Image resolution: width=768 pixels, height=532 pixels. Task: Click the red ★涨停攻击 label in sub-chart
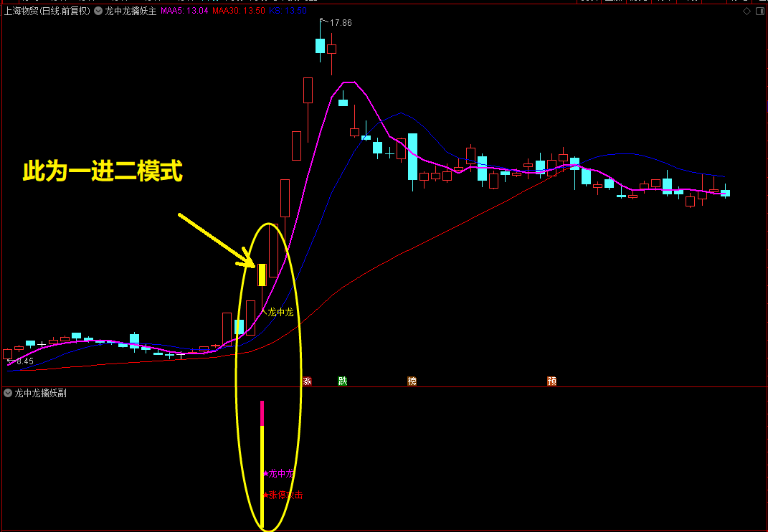click(283, 495)
